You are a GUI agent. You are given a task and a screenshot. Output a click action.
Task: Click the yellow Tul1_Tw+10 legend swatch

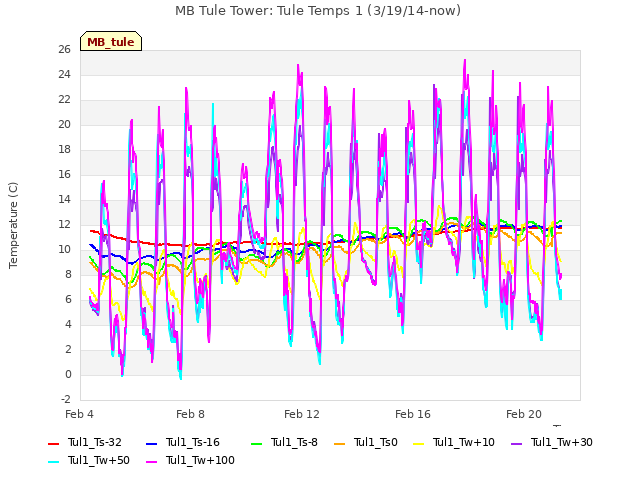[419, 443]
